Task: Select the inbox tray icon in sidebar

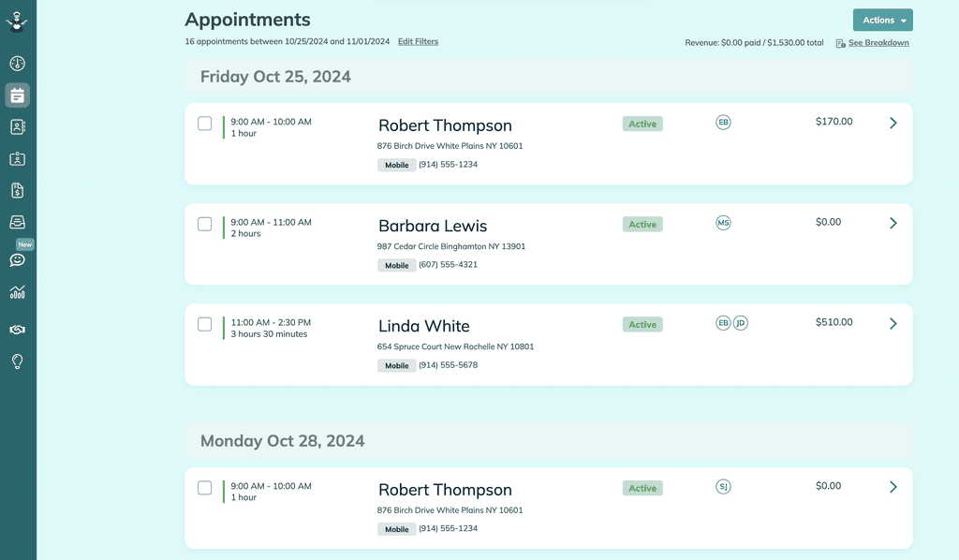Action: [x=17, y=222]
